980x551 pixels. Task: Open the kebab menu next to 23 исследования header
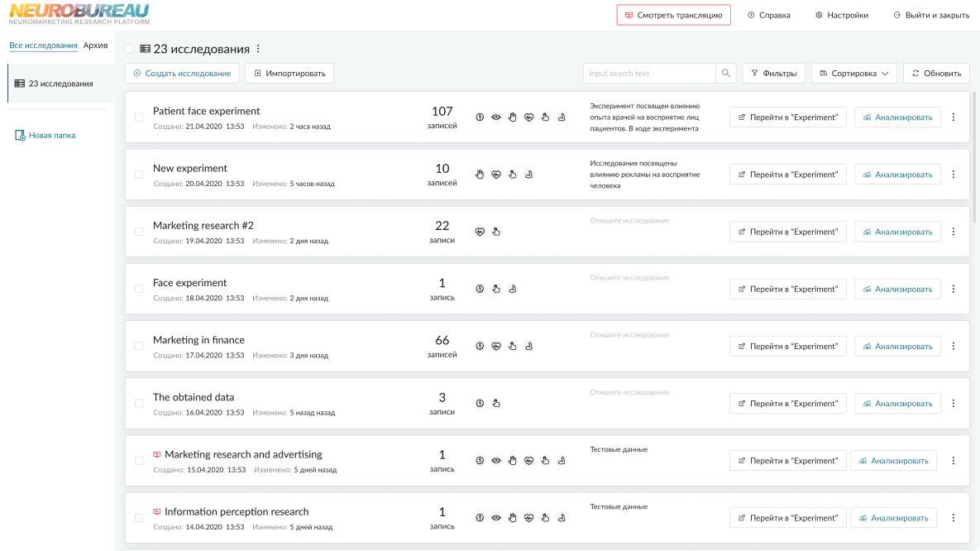pos(259,49)
